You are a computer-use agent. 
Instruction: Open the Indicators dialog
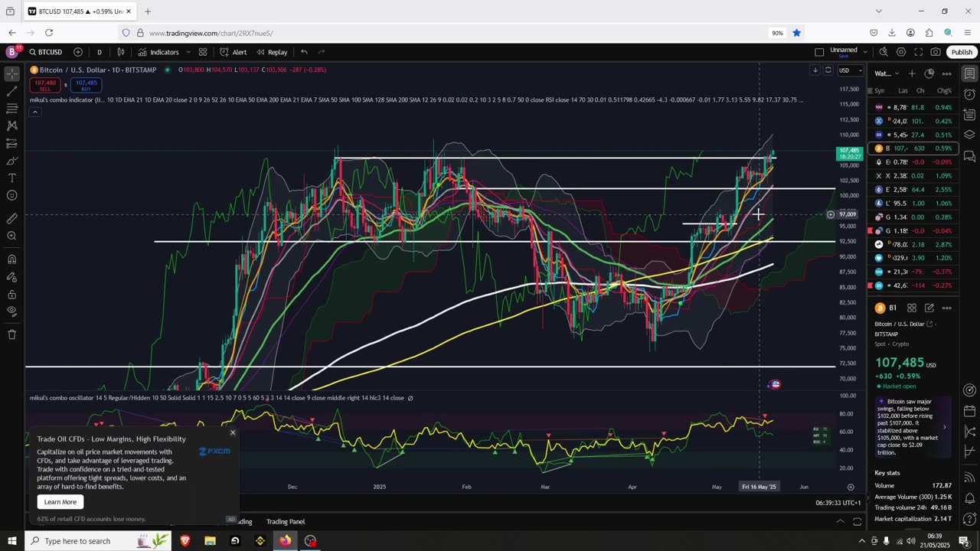[158, 52]
